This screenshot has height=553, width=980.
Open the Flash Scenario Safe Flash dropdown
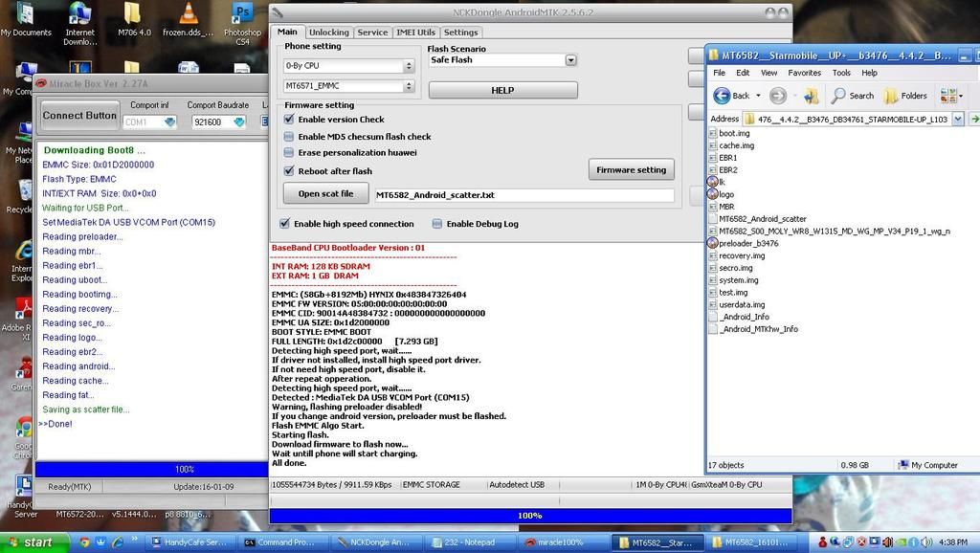570,60
